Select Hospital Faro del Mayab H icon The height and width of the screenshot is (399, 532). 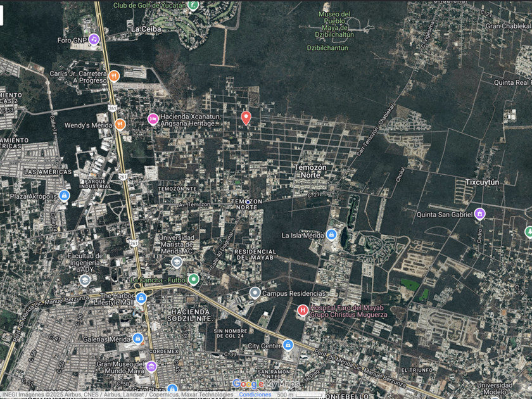(x=303, y=310)
